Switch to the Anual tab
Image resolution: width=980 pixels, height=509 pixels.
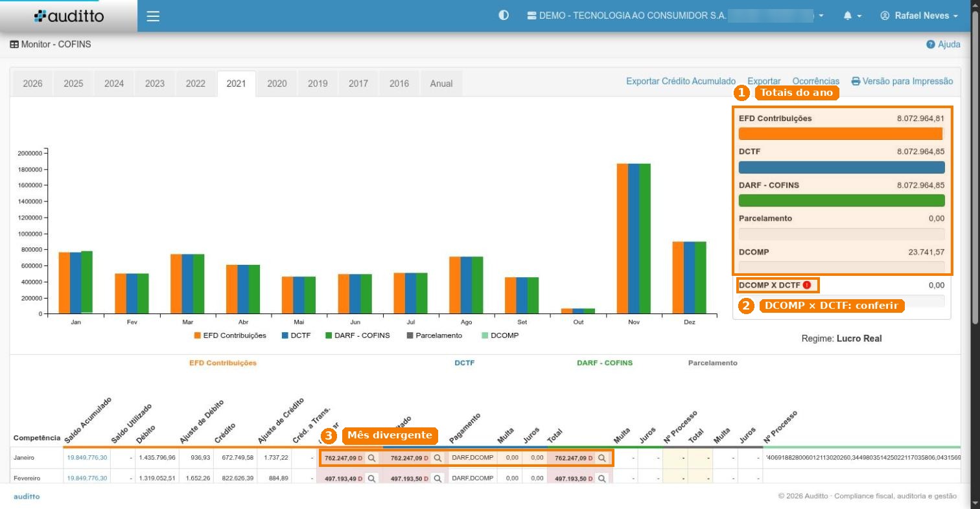click(441, 84)
